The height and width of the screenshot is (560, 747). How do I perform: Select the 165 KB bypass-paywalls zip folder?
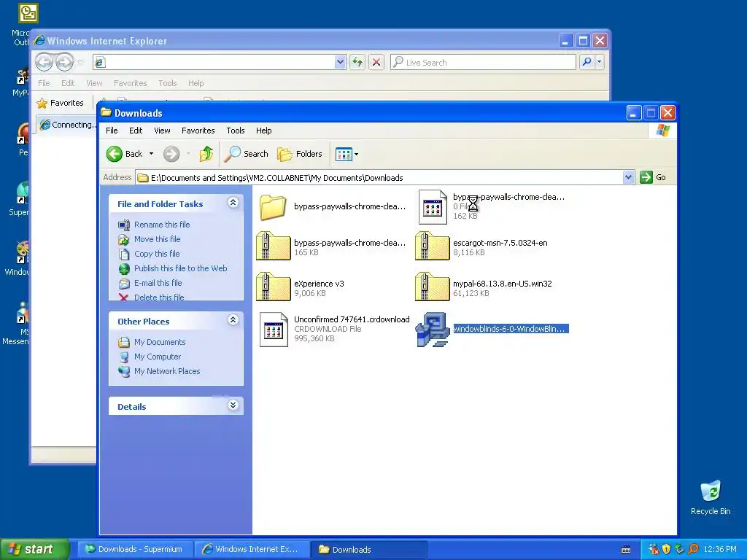[x=273, y=246]
